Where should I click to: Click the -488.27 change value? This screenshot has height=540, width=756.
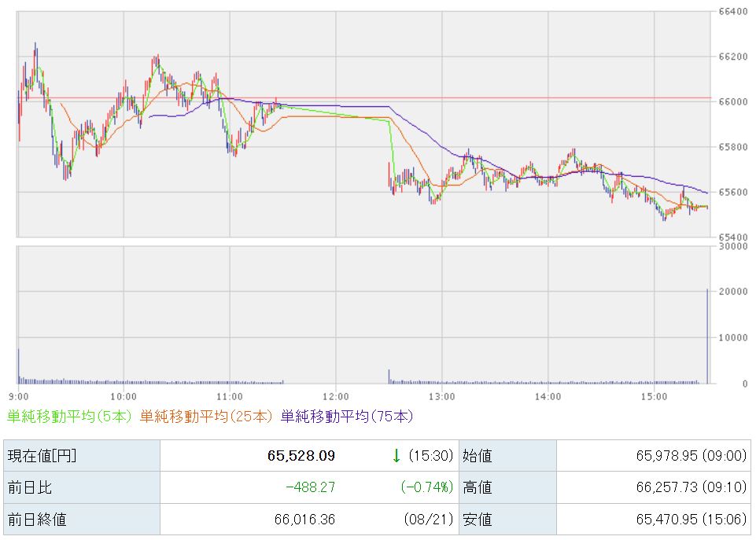point(311,487)
